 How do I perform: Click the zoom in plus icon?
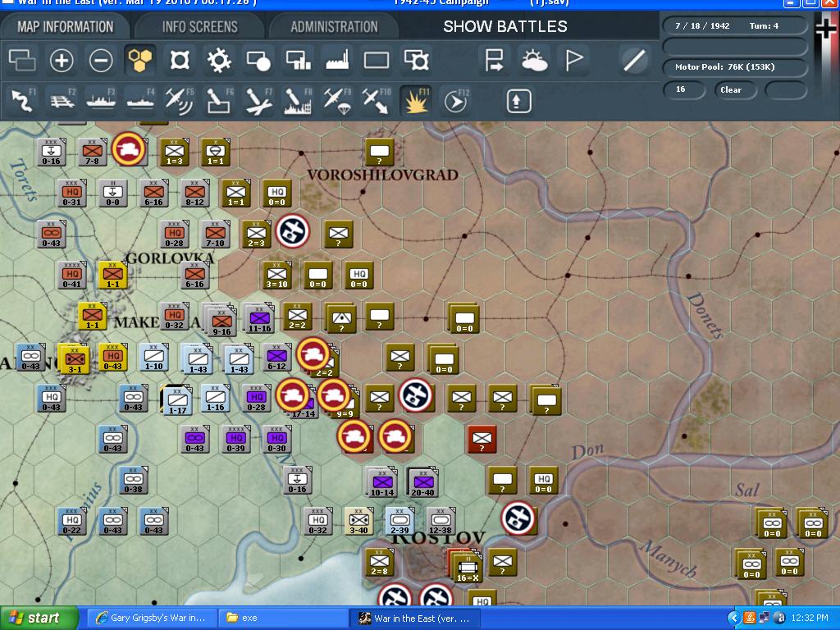61,60
